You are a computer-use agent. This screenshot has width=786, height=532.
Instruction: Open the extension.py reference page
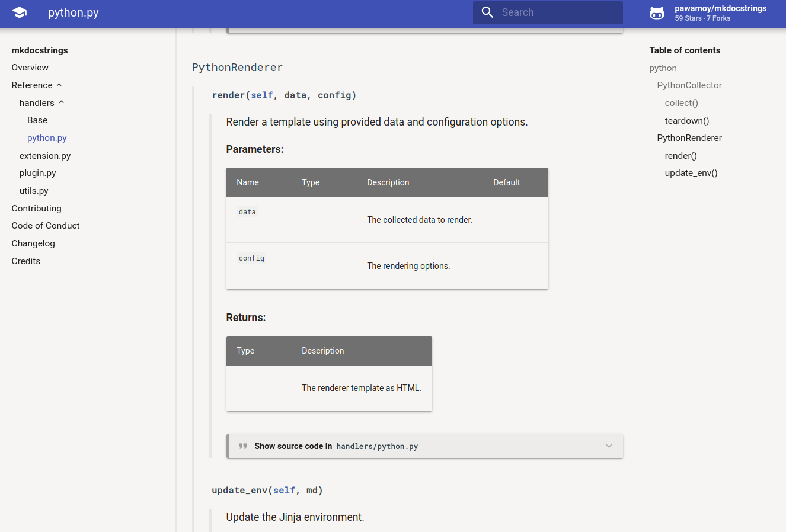point(45,155)
